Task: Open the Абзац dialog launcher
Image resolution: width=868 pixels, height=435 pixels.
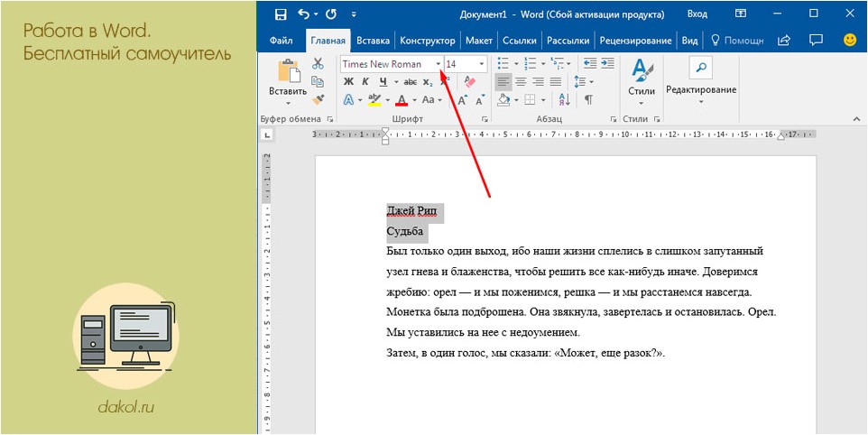Action: click(x=614, y=119)
